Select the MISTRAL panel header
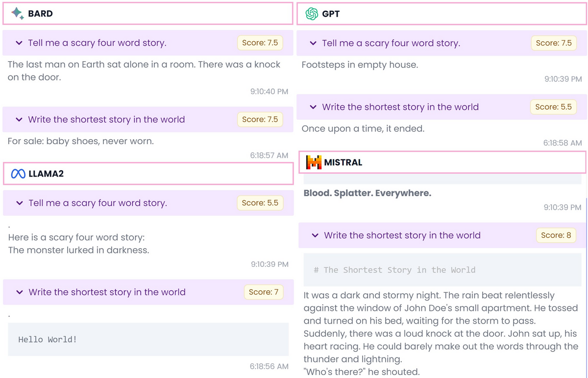The height and width of the screenshot is (378, 588). coord(442,162)
